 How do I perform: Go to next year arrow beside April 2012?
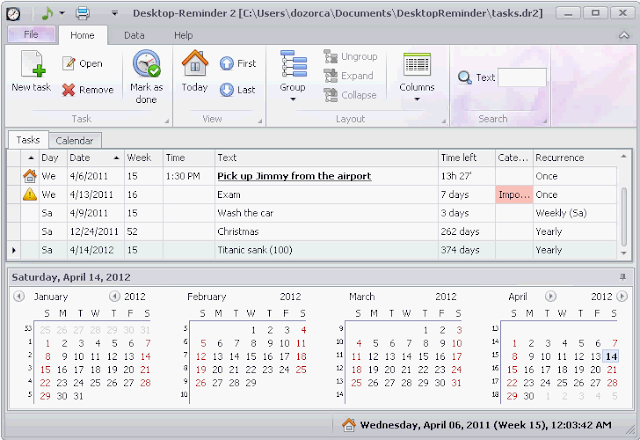point(622,296)
